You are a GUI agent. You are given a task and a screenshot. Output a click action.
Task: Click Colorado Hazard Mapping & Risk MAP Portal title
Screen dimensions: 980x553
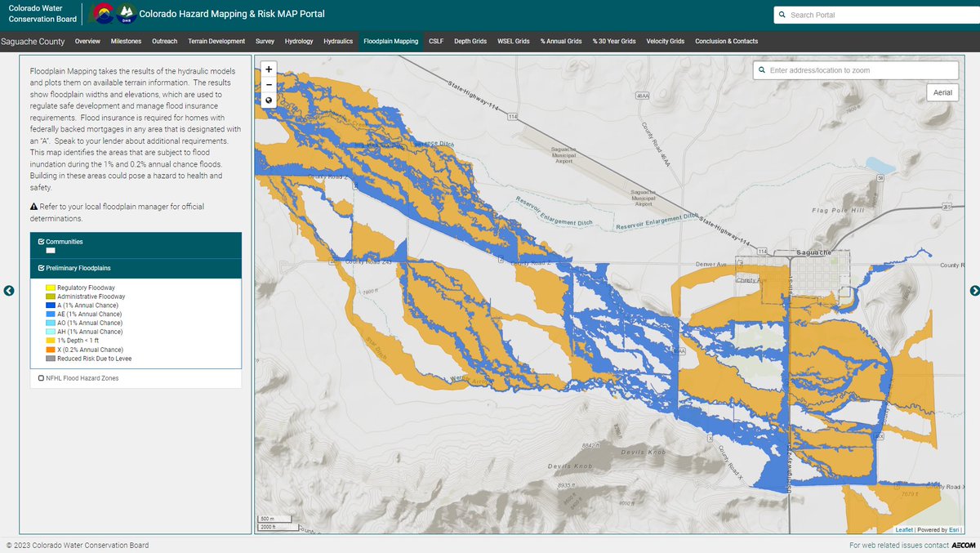click(x=232, y=14)
